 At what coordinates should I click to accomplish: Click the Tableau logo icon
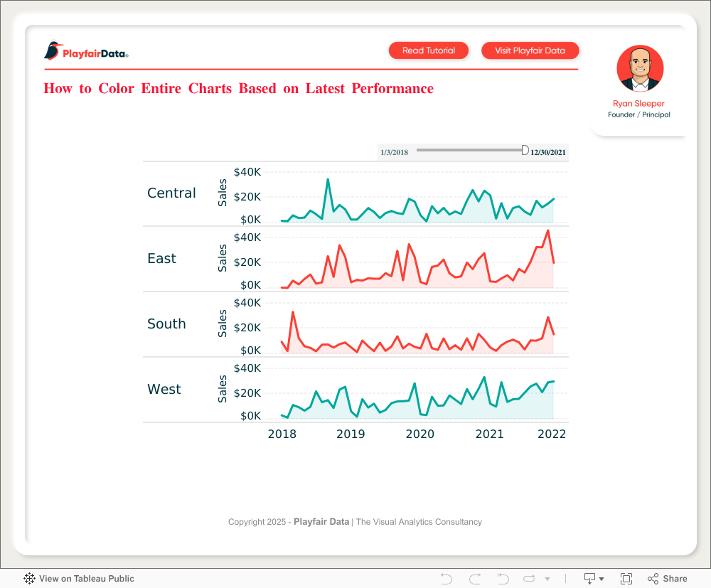tap(29, 579)
